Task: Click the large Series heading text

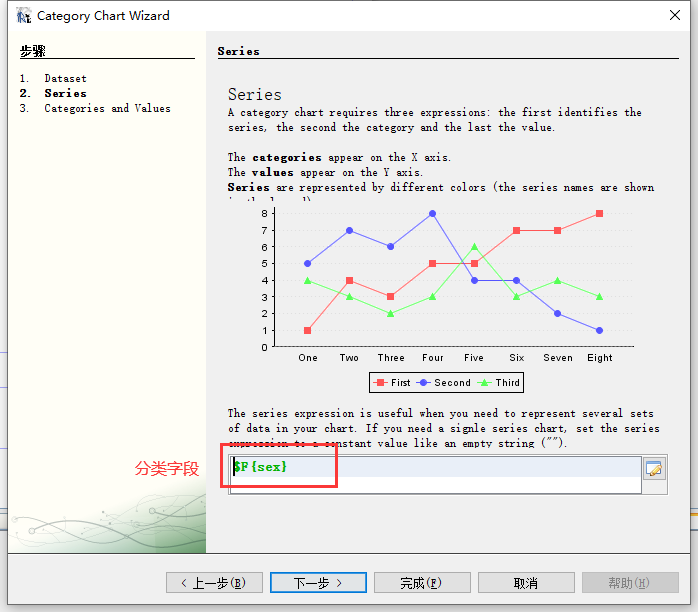Action: pos(255,94)
